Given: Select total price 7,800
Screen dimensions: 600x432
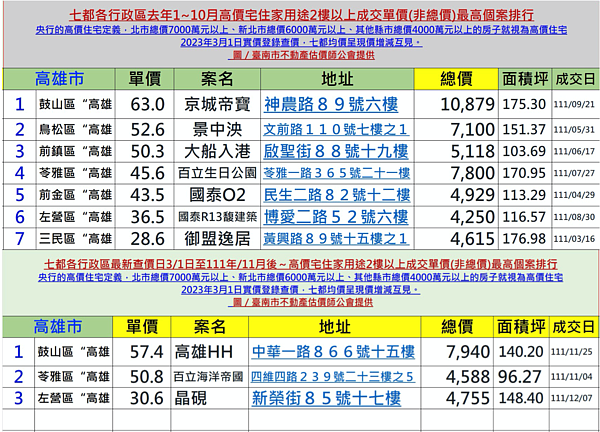Looking at the screenshot, I should pos(473,173).
